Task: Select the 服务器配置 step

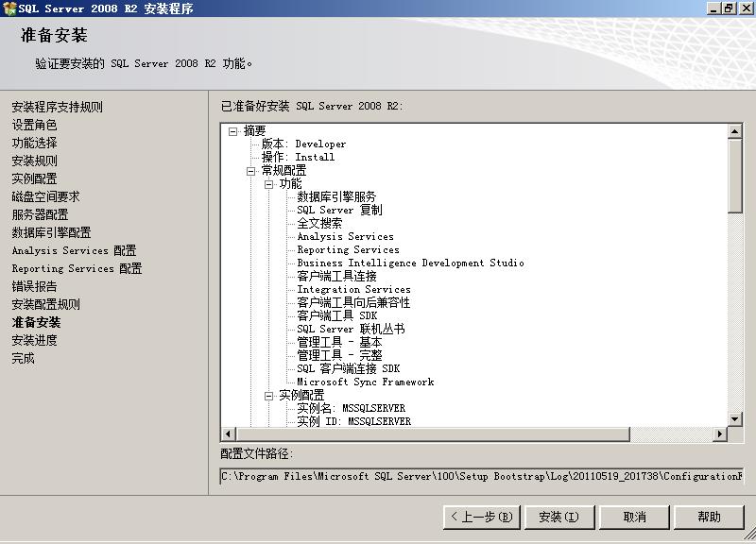Action: [x=40, y=214]
